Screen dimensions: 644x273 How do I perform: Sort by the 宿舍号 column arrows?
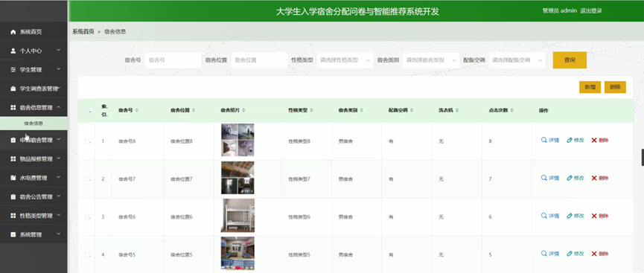tap(137, 110)
